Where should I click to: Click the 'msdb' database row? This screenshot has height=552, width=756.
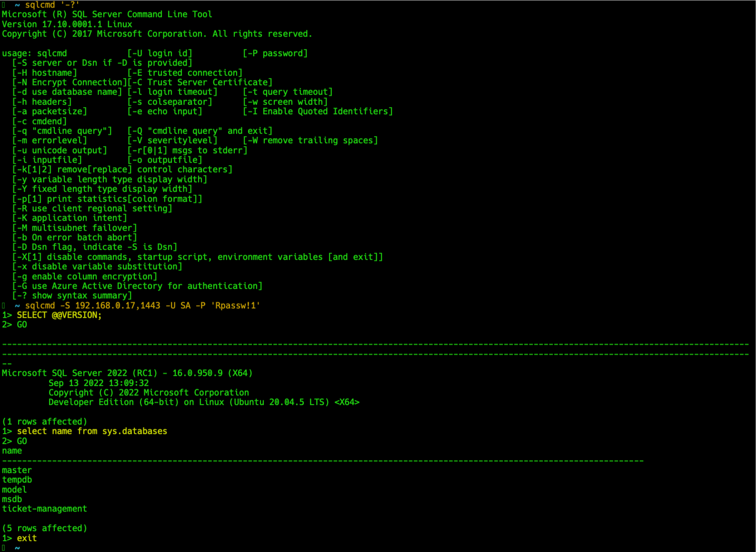tap(12, 499)
